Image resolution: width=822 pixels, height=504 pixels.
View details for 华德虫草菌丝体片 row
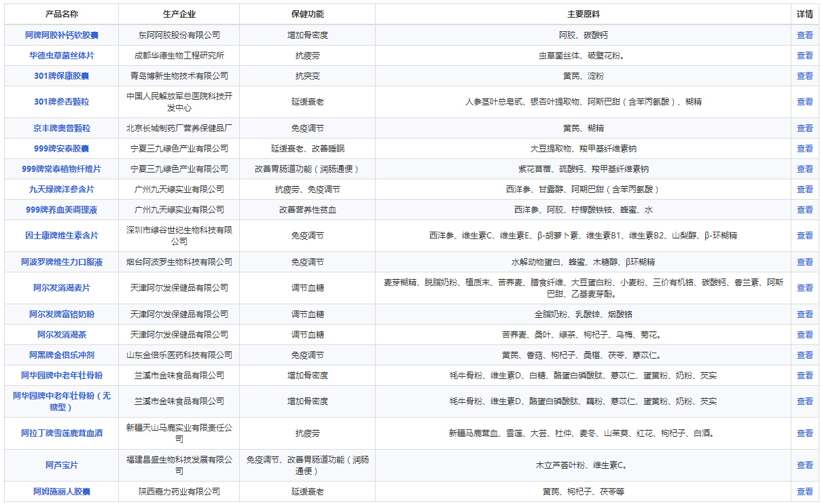click(804, 56)
